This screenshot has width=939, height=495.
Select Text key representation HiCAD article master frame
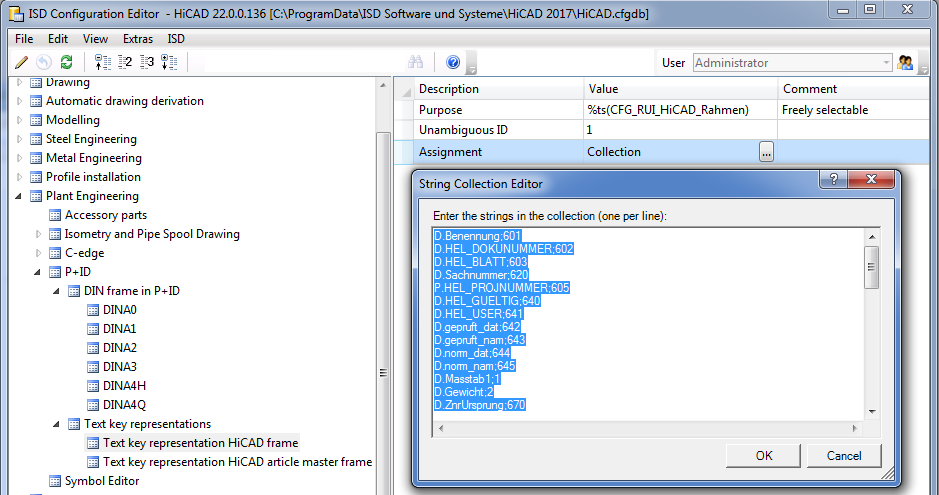(237, 462)
